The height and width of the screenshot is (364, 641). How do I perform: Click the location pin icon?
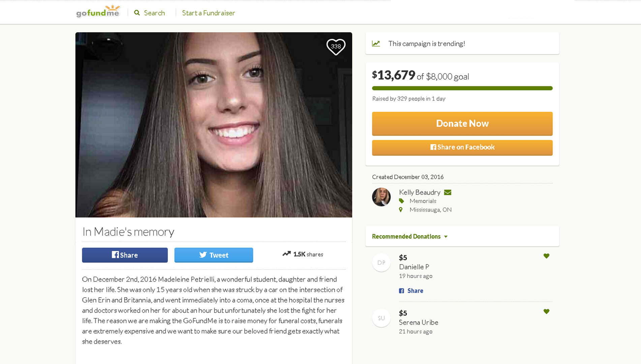coord(401,210)
